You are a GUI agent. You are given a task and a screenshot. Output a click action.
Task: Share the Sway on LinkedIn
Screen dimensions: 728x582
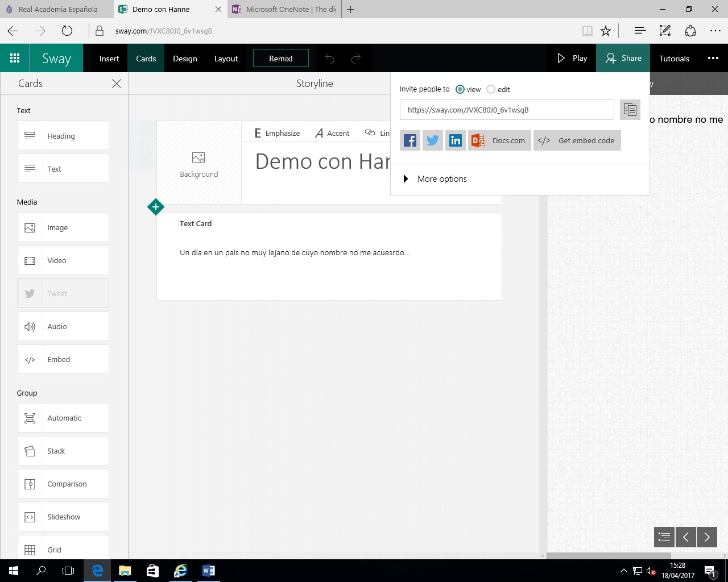456,140
